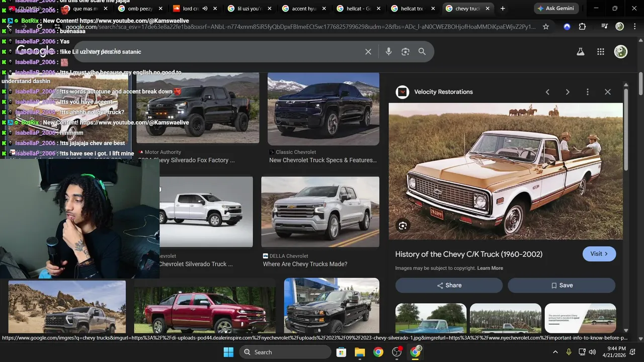This screenshot has height=362, width=644.
Task: Open the forest truck related image thumbnail
Action: click(506, 318)
